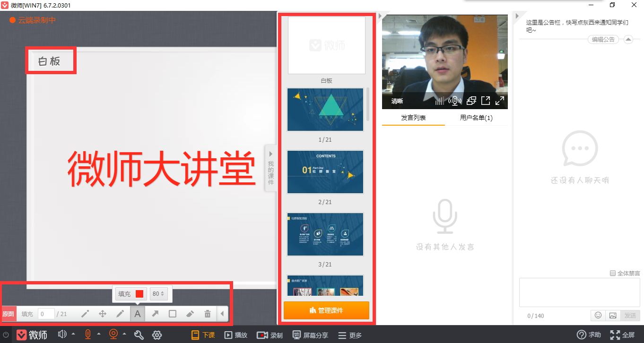Toggle the 全体禁言 checkbox

pos(613,273)
